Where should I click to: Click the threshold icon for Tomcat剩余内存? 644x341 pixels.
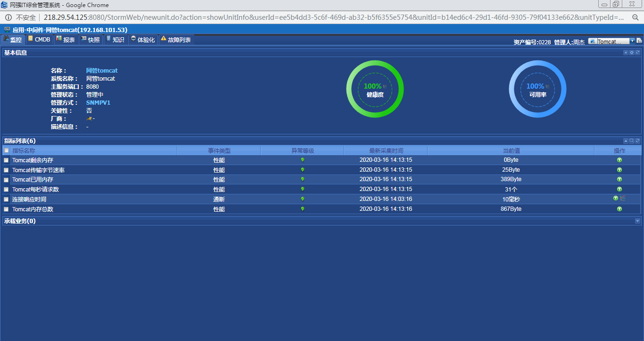click(619, 160)
